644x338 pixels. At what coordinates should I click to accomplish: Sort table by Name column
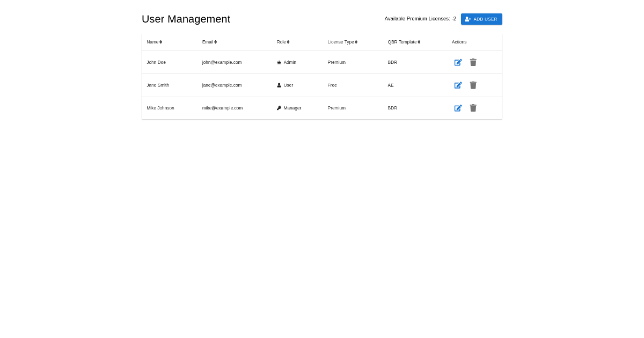[154, 42]
